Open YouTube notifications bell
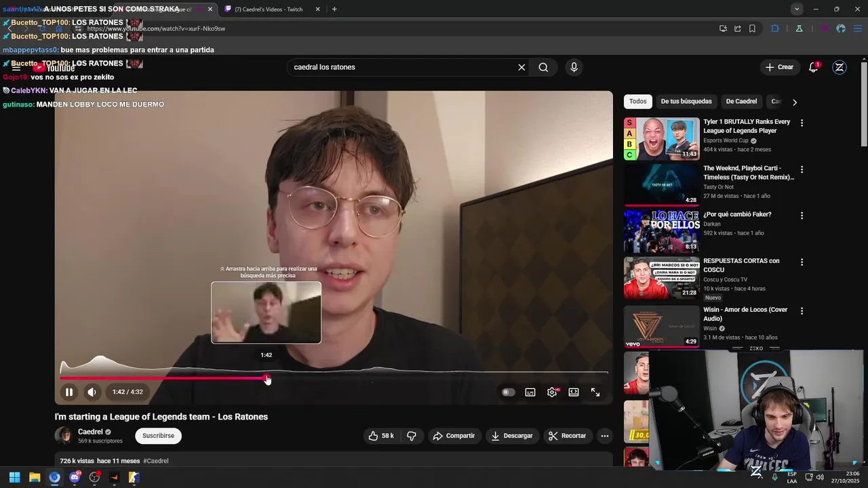This screenshot has height=488, width=868. pos(813,67)
